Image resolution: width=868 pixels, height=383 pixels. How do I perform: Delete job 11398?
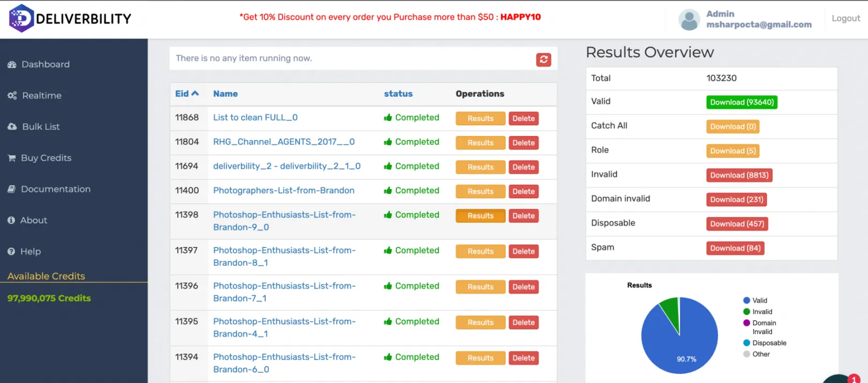pos(523,216)
